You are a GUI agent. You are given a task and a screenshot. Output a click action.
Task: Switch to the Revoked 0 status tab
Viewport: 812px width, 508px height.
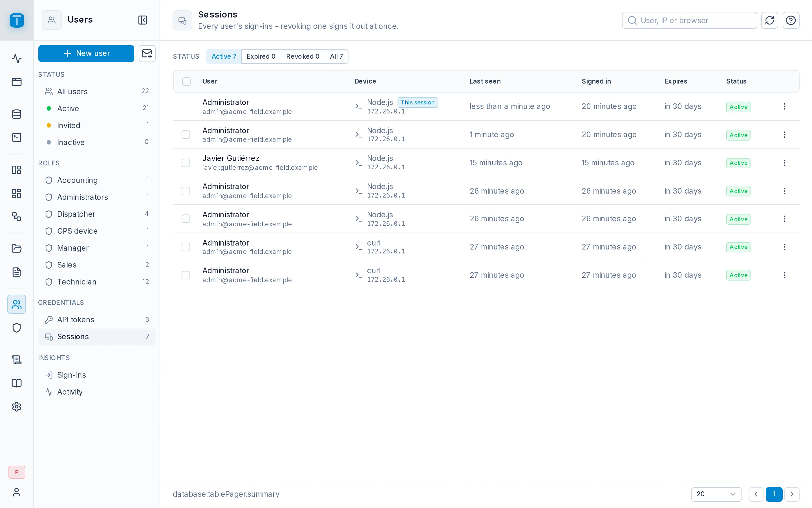coord(303,56)
